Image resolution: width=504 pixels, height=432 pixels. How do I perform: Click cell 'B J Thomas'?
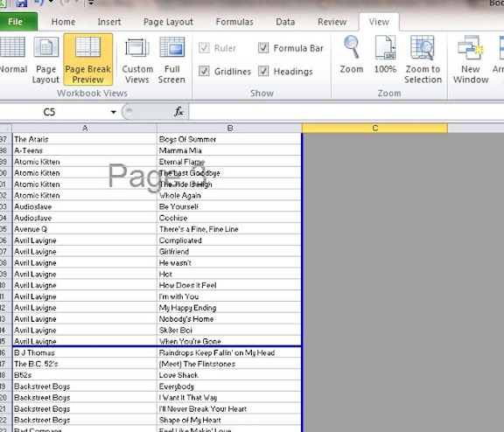(x=85, y=352)
